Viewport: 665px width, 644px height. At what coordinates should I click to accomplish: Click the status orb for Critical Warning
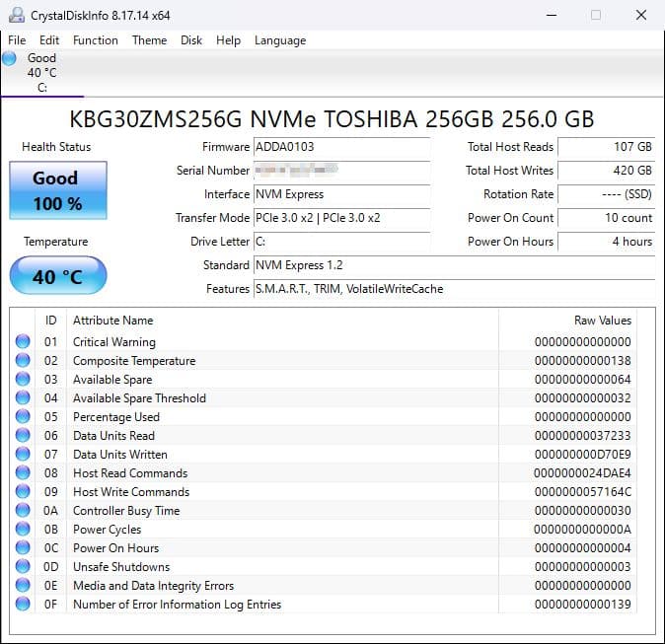(23, 341)
